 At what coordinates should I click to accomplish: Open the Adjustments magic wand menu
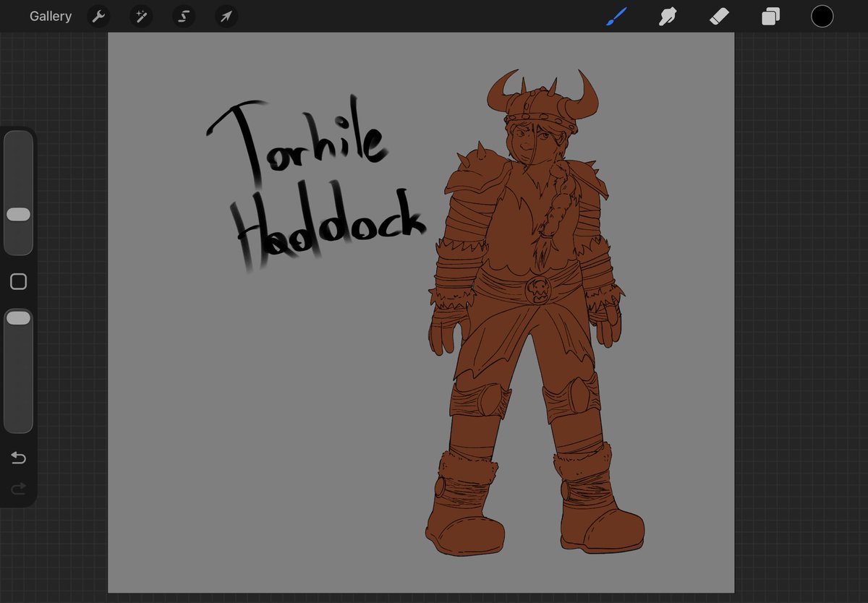141,17
